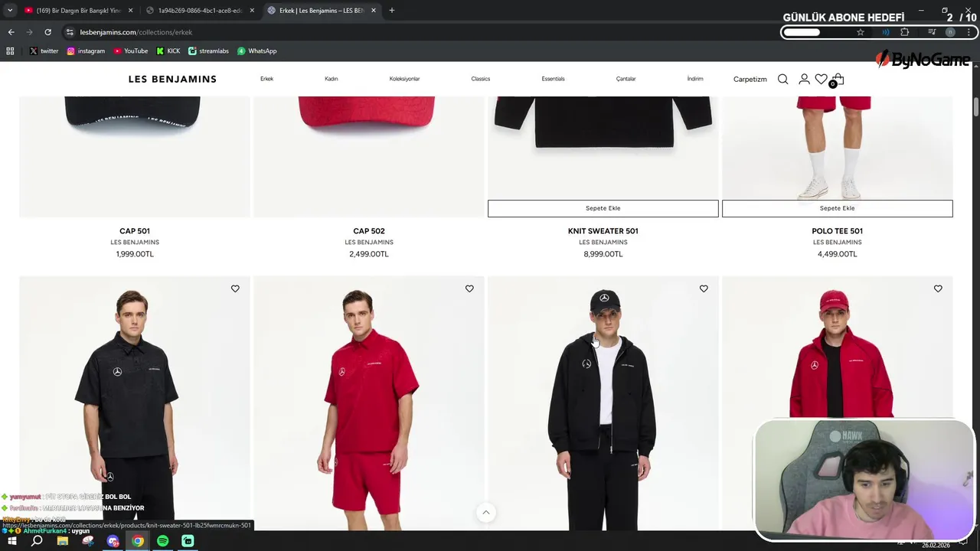Screen dimensions: 980x551
Task: Go forward with browser forward arrow
Action: click(29, 32)
